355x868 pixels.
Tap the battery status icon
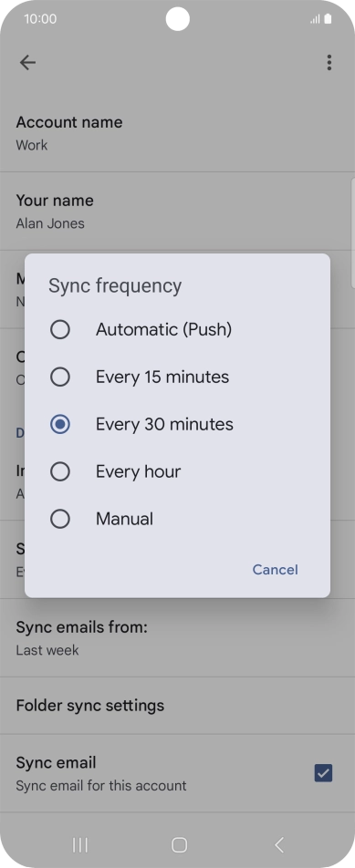coord(328,19)
